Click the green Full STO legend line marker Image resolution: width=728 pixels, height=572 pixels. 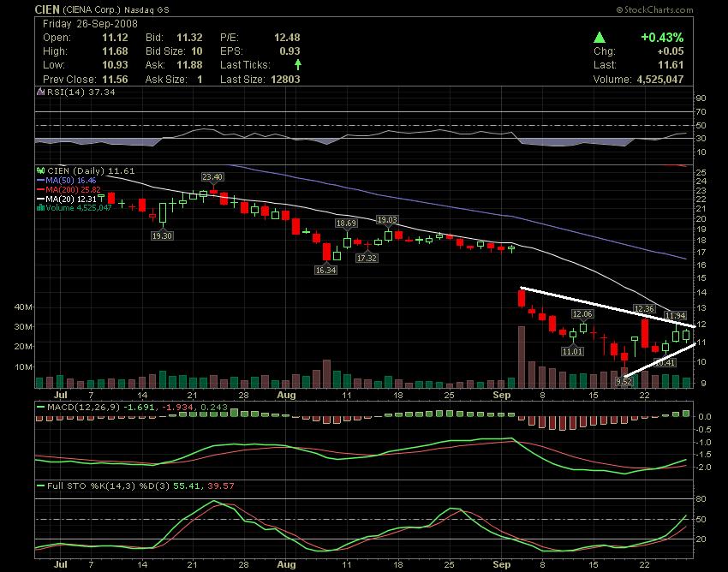point(41,486)
